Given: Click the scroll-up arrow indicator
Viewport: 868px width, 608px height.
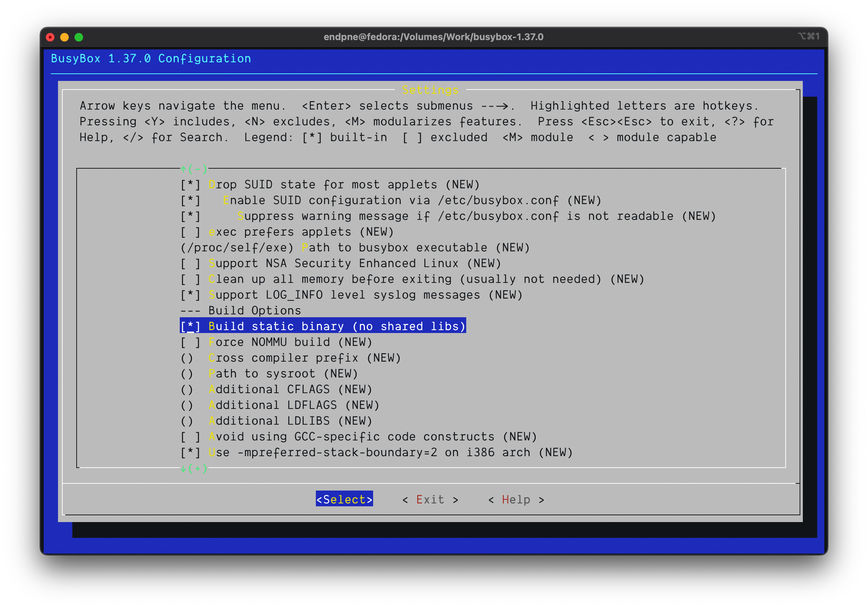Looking at the screenshot, I should [184, 169].
